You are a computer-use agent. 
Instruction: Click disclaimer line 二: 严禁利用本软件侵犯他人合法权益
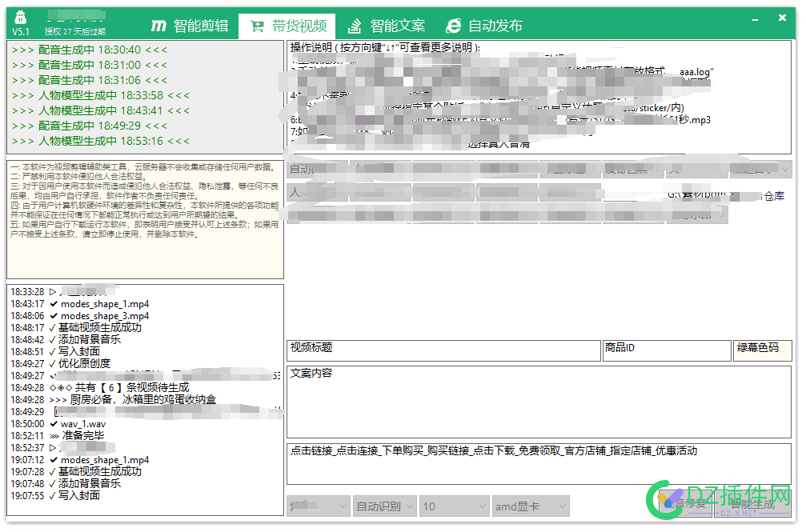click(78, 176)
